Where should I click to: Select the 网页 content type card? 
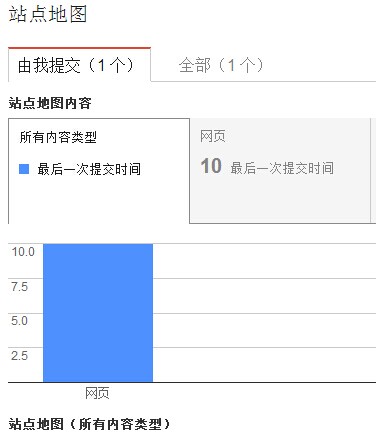point(280,170)
